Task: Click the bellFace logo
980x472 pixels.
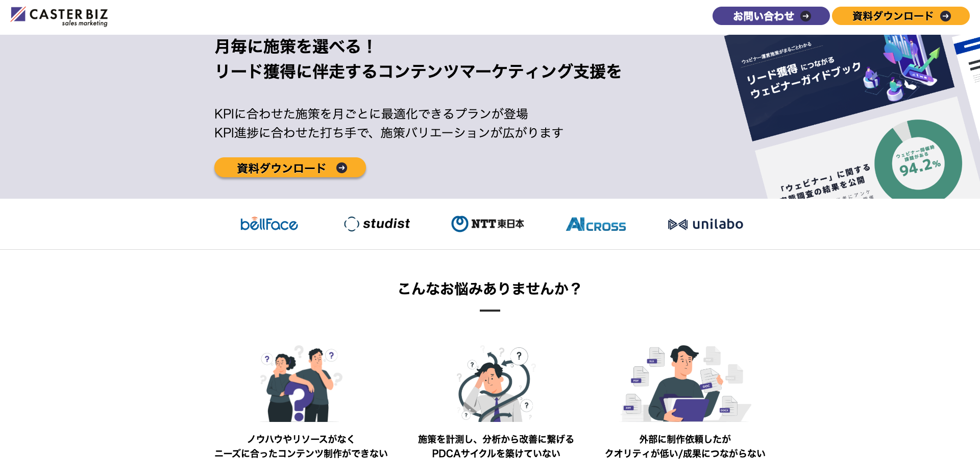Action: point(269,224)
